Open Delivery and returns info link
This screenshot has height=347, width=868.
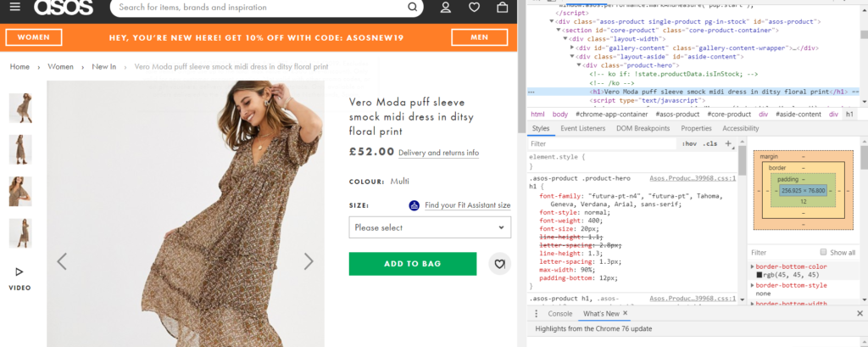(x=438, y=153)
